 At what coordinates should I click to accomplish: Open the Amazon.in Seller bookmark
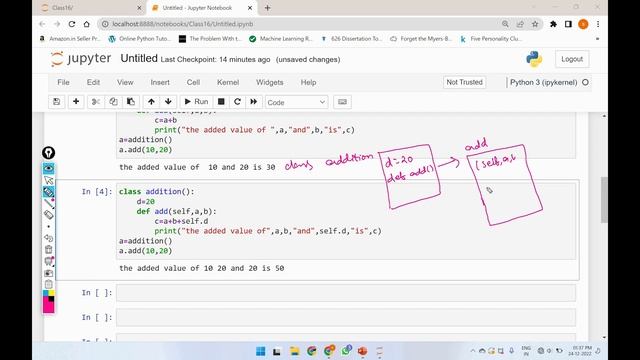(70, 39)
